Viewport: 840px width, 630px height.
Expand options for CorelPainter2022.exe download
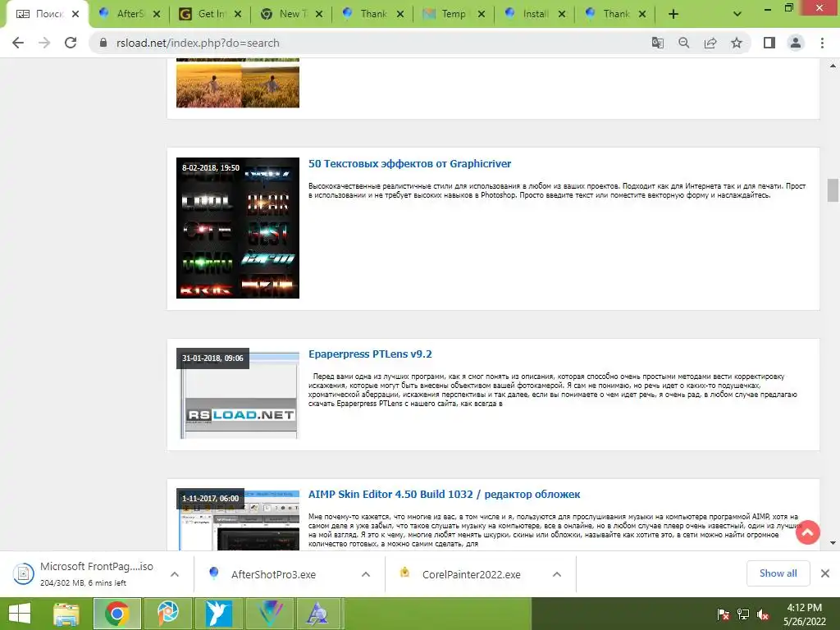(x=557, y=574)
